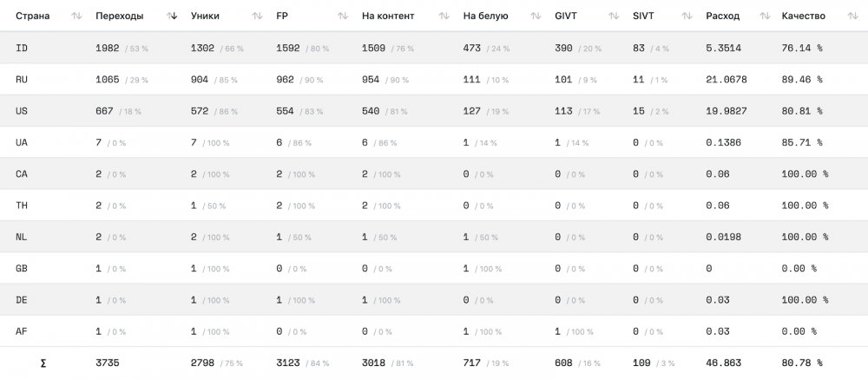Open the UA row entry

tap(434, 143)
